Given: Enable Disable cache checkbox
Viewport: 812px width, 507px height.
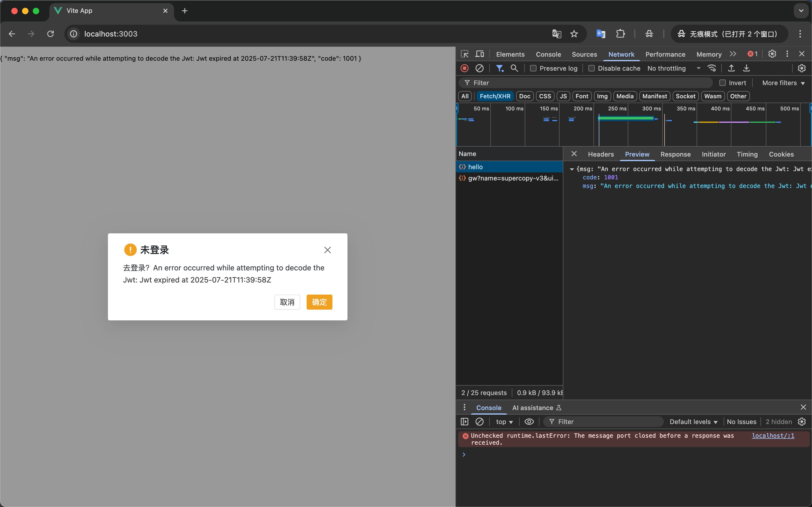Looking at the screenshot, I should click(x=591, y=68).
